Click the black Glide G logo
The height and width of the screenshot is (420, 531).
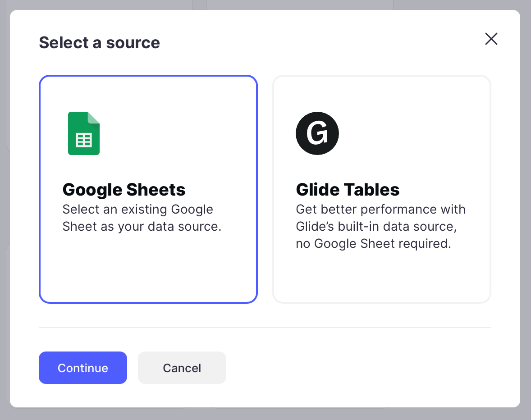pyautogui.click(x=317, y=133)
